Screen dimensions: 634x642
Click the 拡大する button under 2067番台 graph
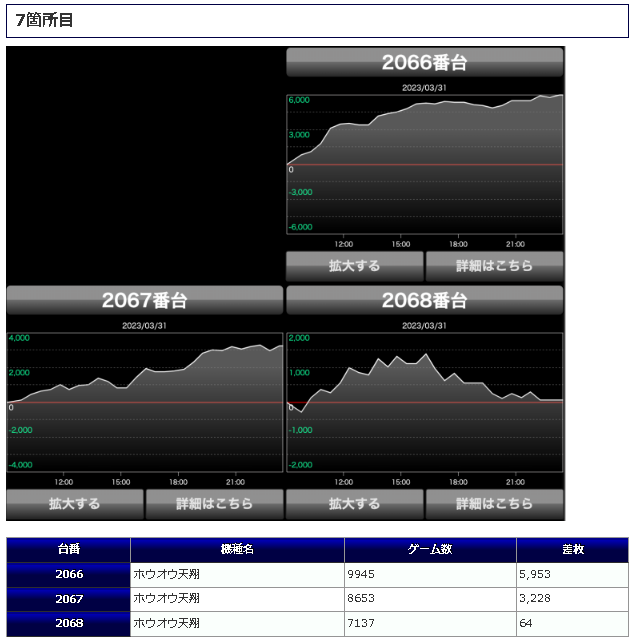pos(75,504)
